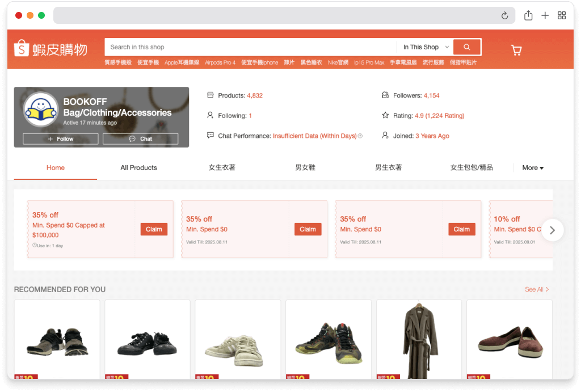Open the shopping cart icon
The image size is (581, 392).
[516, 50]
